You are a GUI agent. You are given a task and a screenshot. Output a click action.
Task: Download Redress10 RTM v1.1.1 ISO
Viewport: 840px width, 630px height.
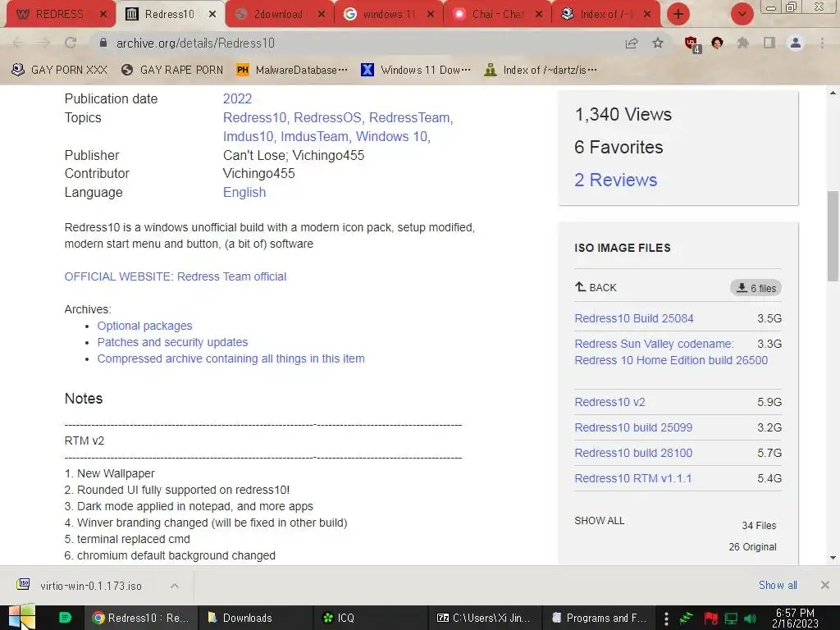632,478
